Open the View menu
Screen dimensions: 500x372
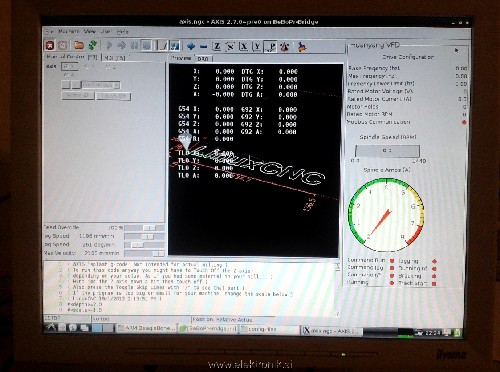tap(89, 31)
